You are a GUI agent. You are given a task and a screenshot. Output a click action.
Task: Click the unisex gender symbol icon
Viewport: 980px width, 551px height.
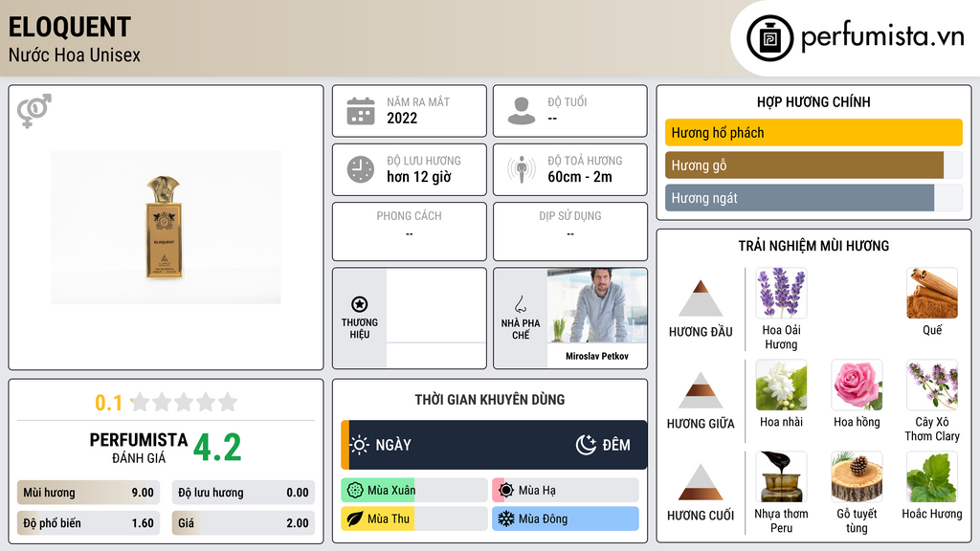tap(33, 111)
